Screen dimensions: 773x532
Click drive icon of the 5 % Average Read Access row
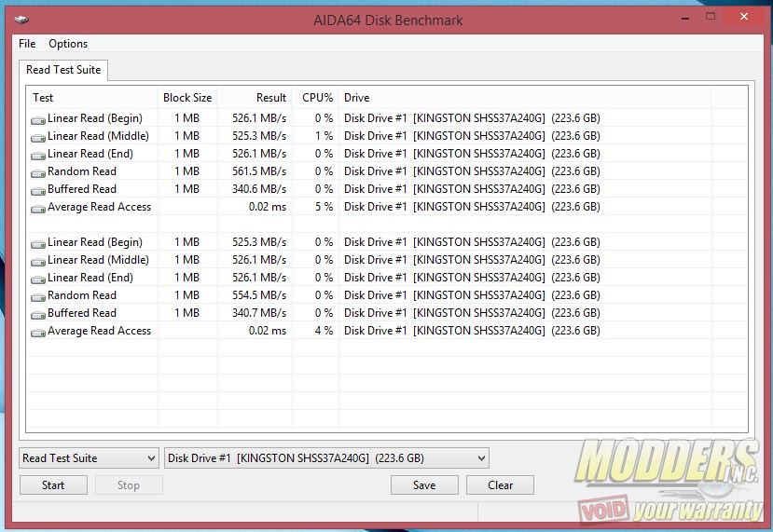[x=38, y=209]
